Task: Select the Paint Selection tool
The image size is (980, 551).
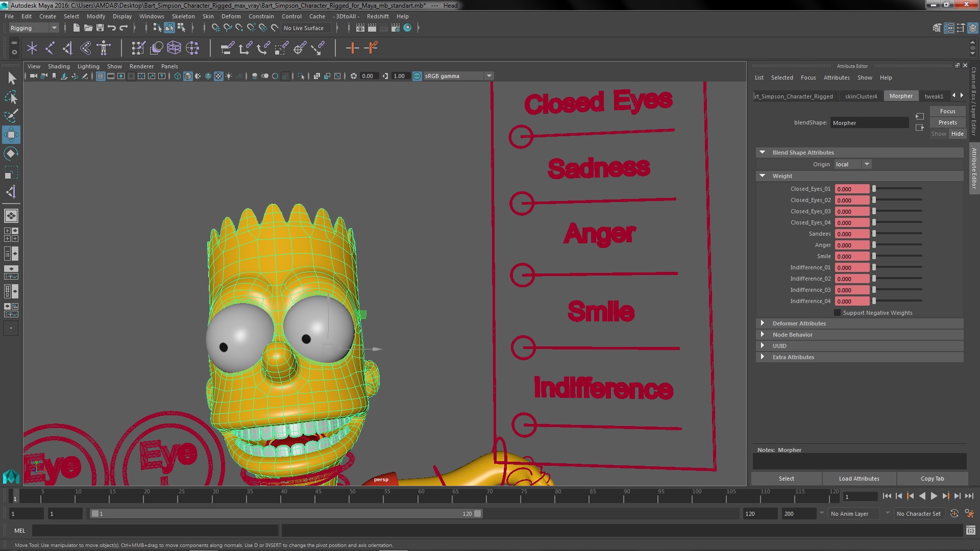Action: pos(11,116)
